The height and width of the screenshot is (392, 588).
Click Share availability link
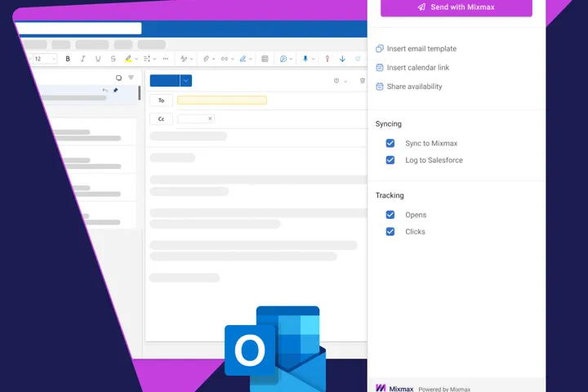(409, 87)
